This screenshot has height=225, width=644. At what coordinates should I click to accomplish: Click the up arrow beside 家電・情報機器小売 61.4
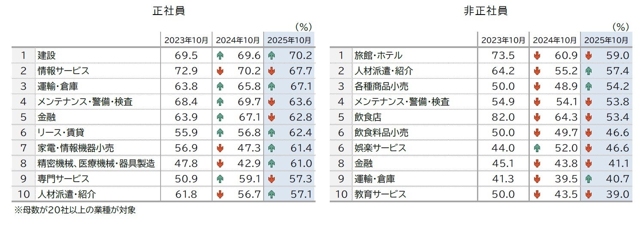point(271,148)
